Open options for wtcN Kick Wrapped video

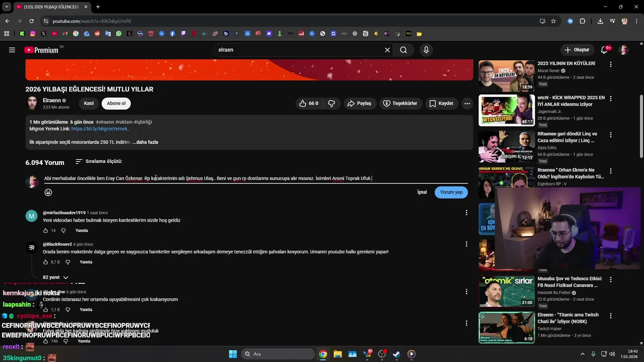point(610,99)
